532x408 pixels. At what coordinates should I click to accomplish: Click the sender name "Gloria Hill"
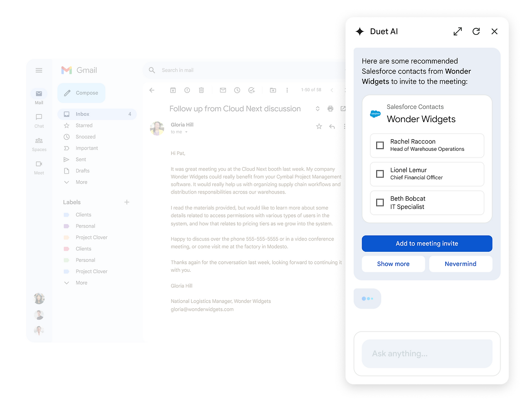point(182,125)
